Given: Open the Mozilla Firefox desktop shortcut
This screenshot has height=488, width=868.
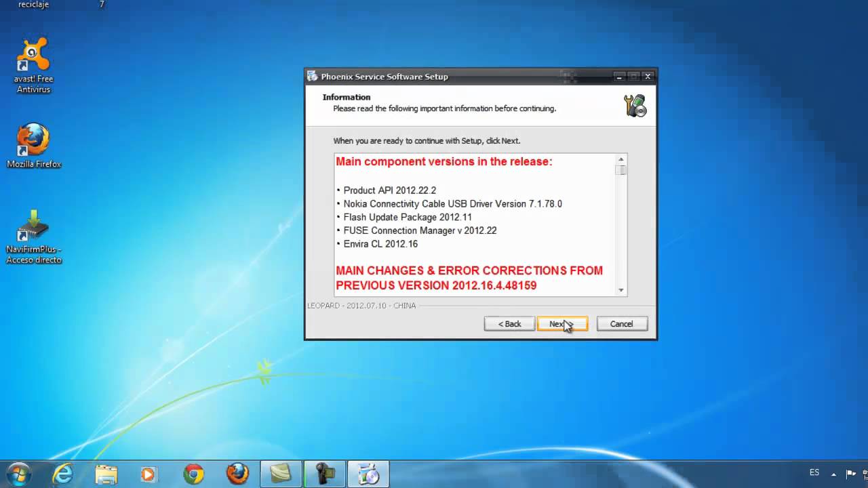Looking at the screenshot, I should (x=33, y=146).
